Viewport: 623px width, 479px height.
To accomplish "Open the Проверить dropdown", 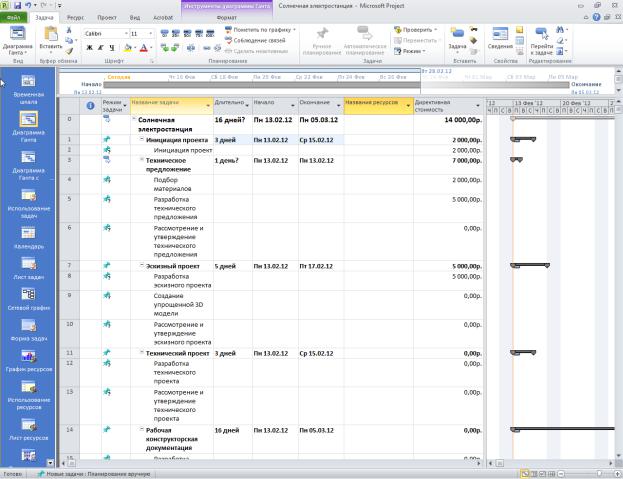I will click(416, 30).
